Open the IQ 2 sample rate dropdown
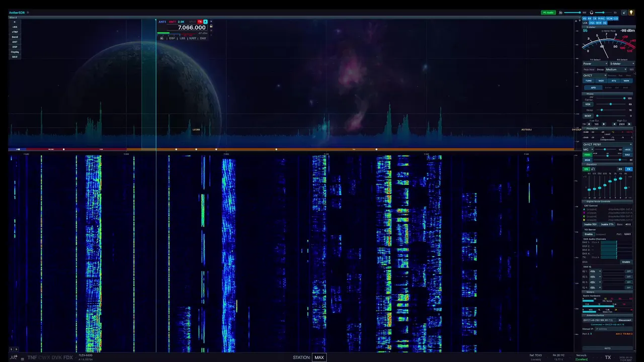Image resolution: width=644 pixels, height=362 pixels. pyautogui.click(x=595, y=277)
